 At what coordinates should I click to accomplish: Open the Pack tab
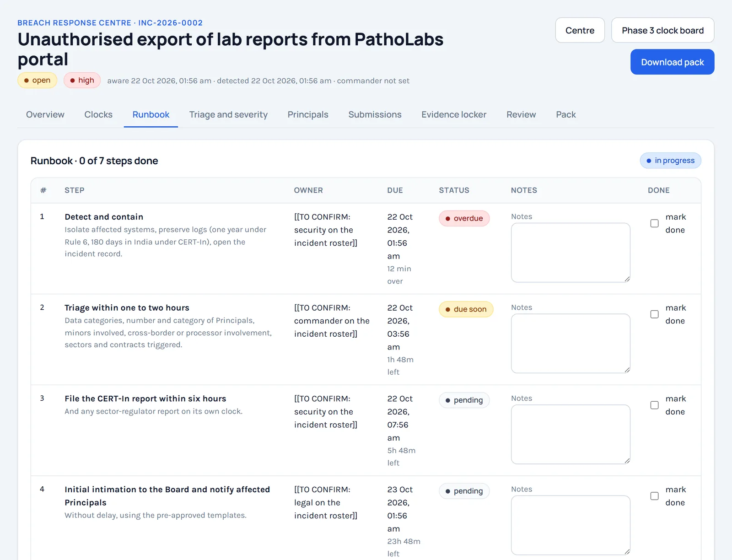566,114
